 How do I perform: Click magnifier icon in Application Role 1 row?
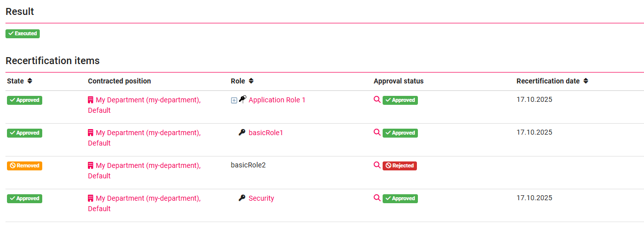(377, 99)
